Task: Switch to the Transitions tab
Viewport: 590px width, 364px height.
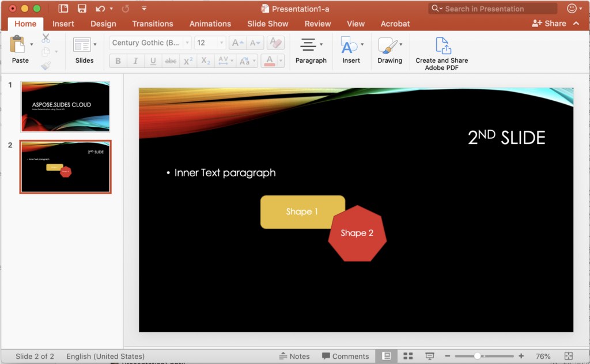Action: pyautogui.click(x=152, y=24)
